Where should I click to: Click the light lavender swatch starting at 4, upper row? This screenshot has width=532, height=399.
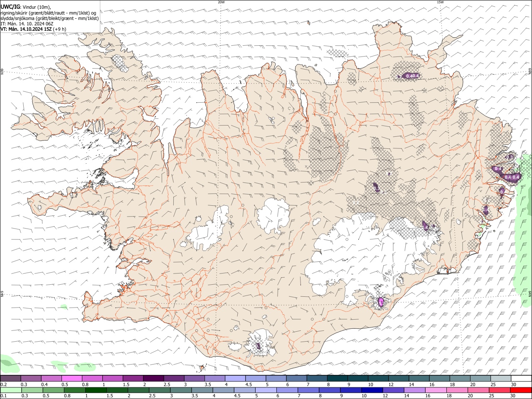coord(235,378)
